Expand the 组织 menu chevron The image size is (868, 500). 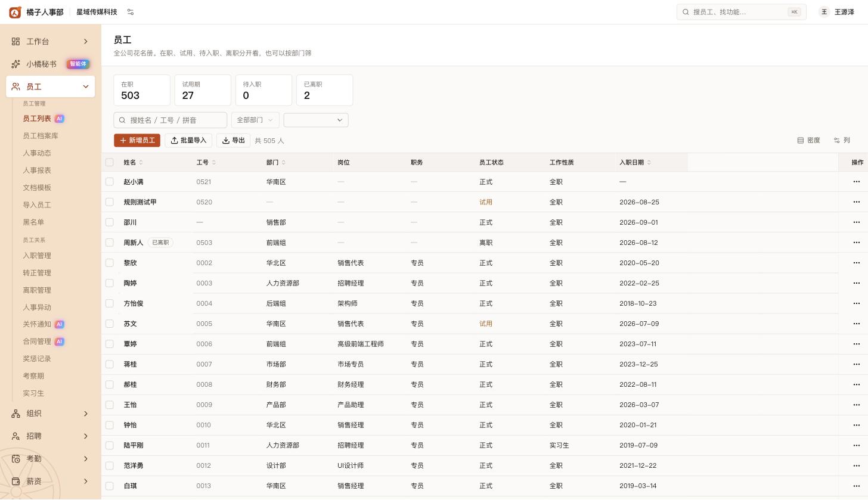click(85, 414)
